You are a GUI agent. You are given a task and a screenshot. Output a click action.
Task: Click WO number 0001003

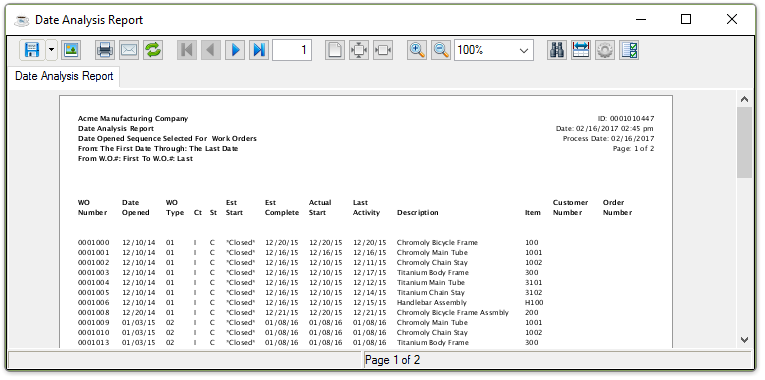coord(94,273)
